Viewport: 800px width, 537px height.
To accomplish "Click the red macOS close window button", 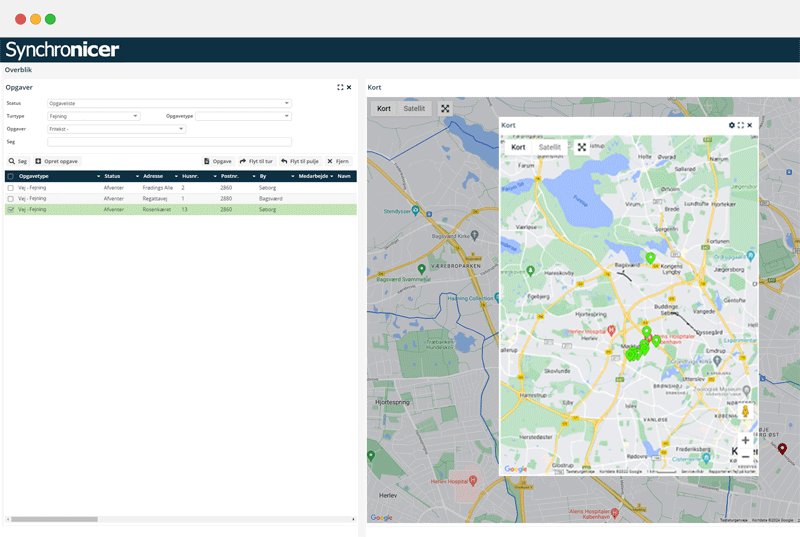I will click(x=20, y=19).
